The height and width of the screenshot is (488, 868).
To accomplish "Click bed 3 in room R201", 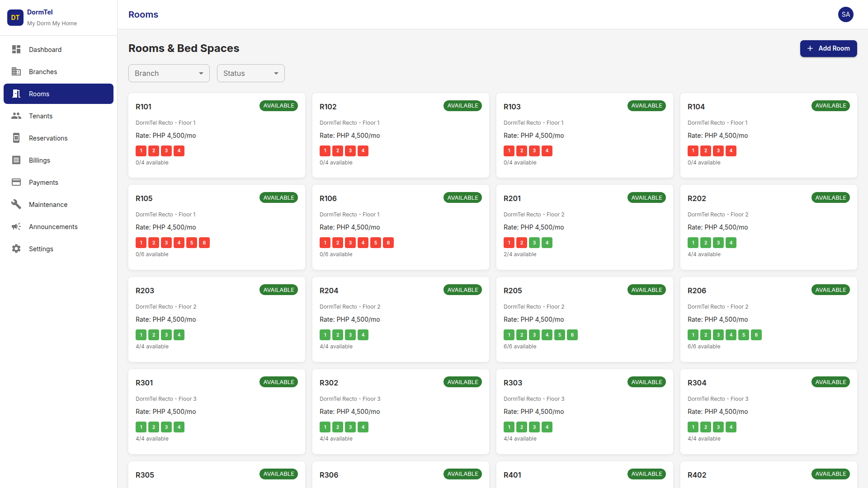I will (534, 243).
